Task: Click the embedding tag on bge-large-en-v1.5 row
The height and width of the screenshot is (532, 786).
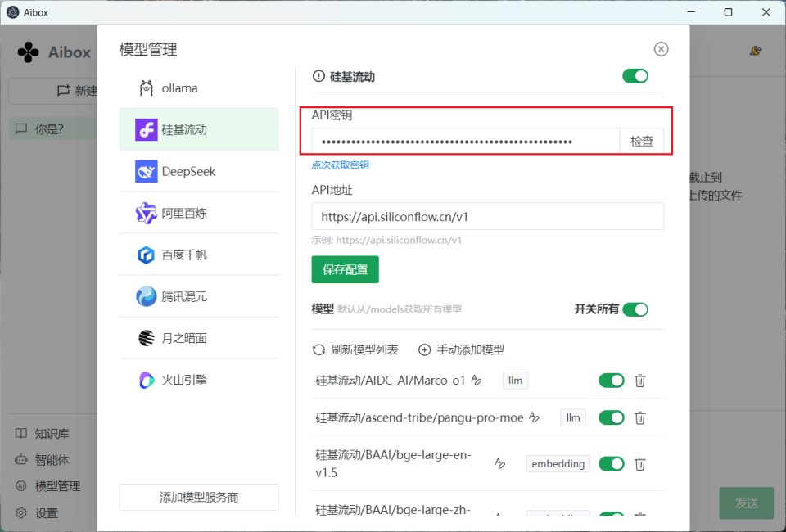Action: tap(558, 464)
